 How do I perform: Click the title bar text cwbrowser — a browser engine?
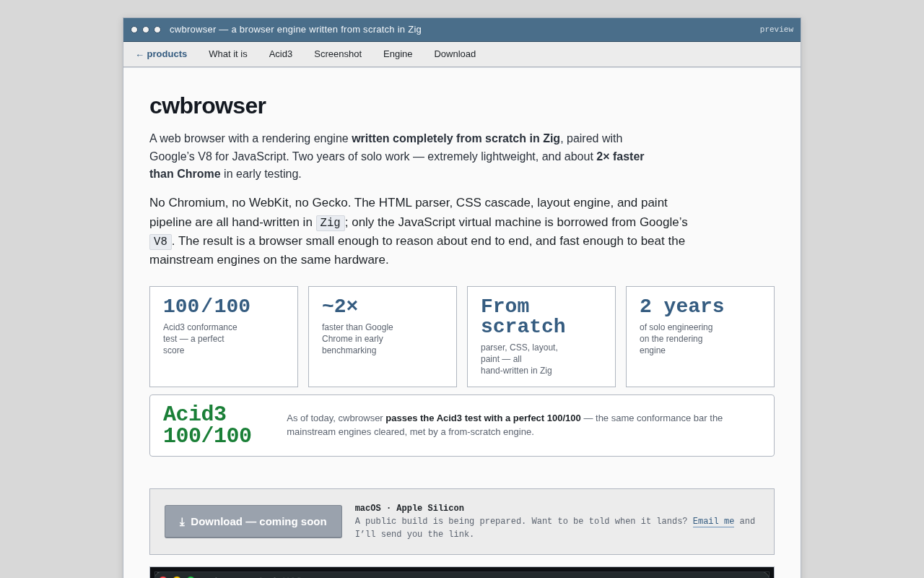click(x=295, y=30)
